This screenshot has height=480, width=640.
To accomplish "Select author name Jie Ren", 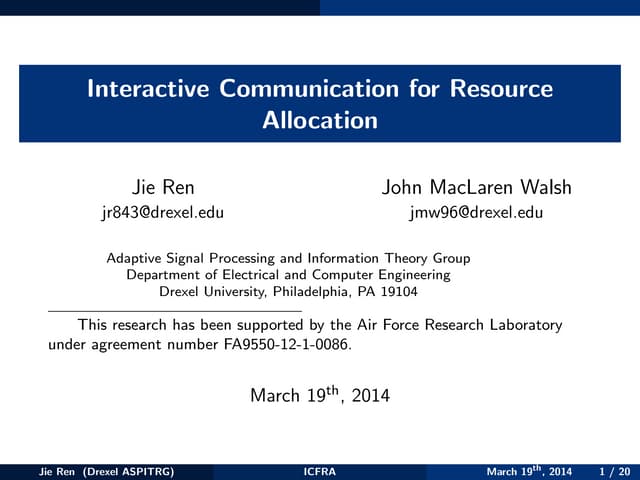I will (x=163, y=188).
